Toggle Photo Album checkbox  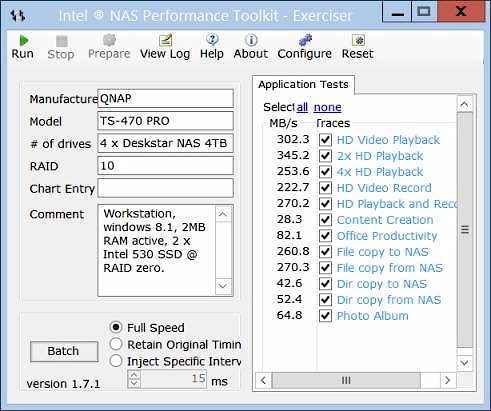pos(325,316)
